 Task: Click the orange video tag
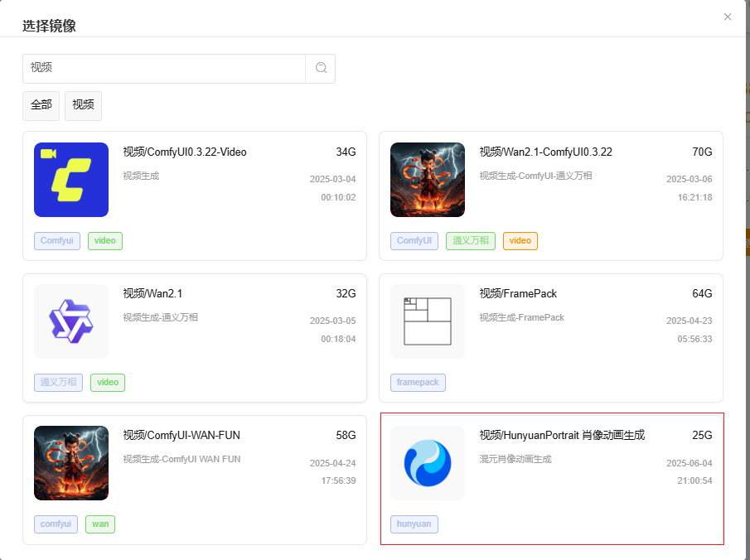click(x=520, y=240)
